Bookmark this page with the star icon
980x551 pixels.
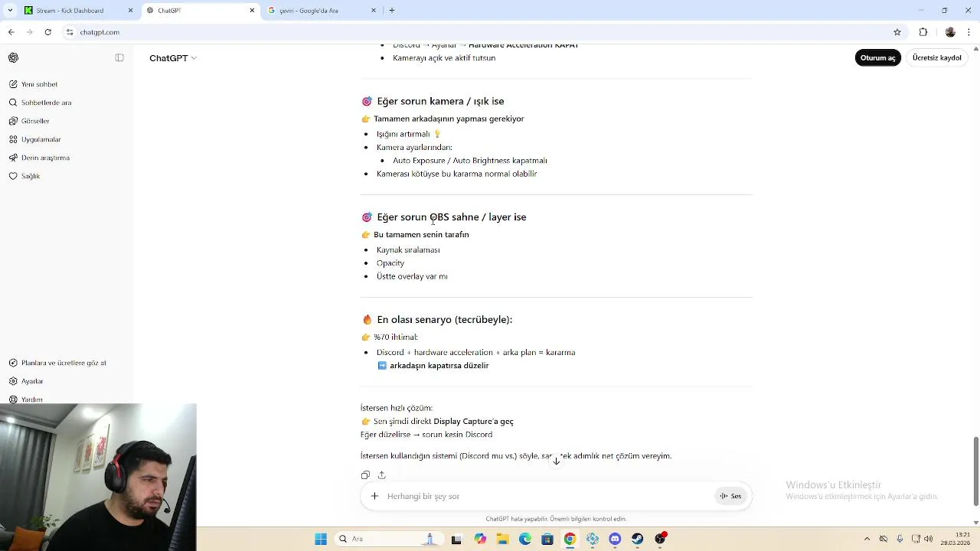[x=897, y=32]
